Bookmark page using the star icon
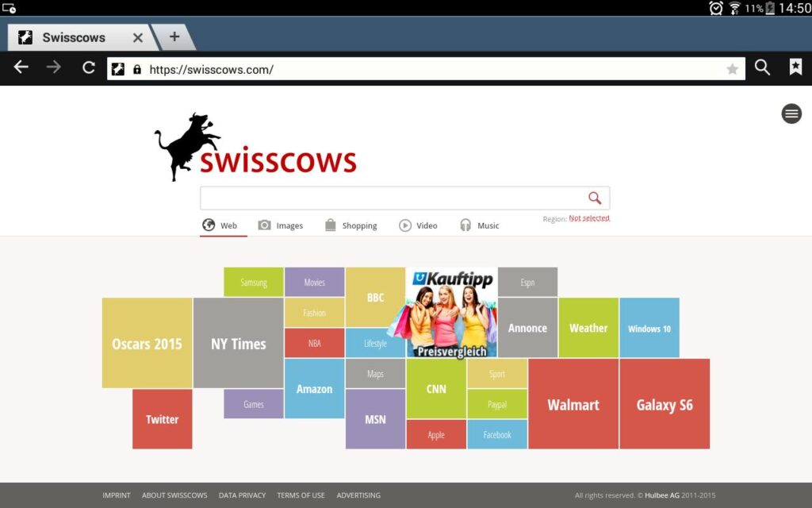Viewport: 812px width, 508px height. [x=731, y=68]
